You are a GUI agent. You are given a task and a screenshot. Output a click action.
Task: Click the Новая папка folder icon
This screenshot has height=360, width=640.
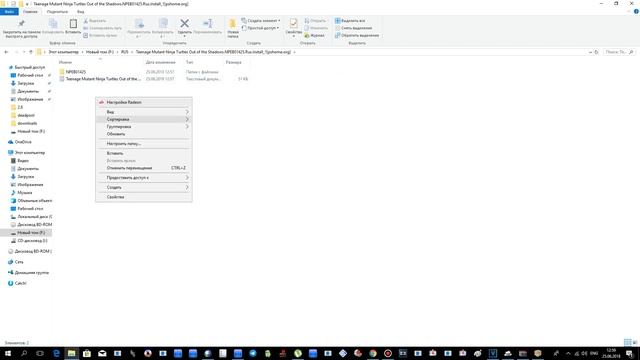click(233, 24)
